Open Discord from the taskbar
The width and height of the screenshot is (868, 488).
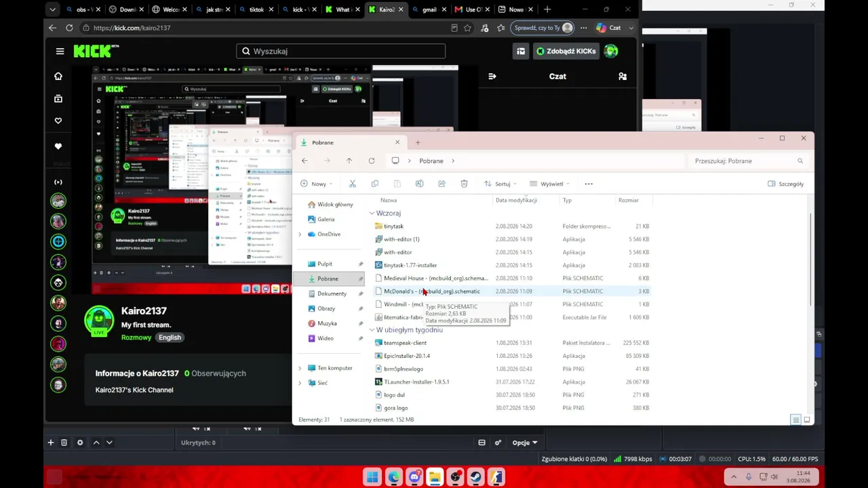414,477
